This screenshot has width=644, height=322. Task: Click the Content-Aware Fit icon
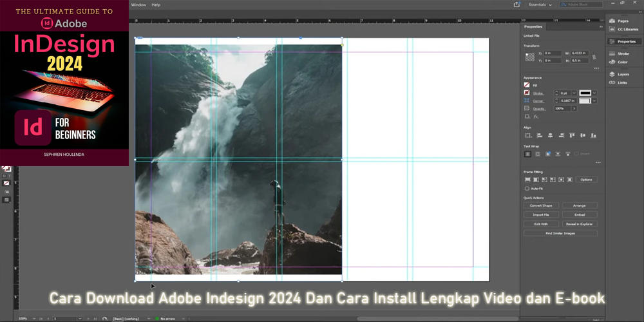click(569, 180)
